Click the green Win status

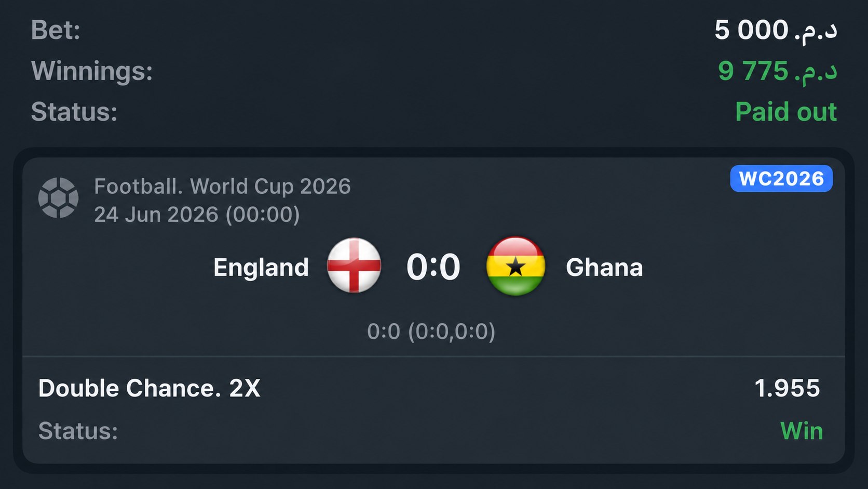click(802, 431)
